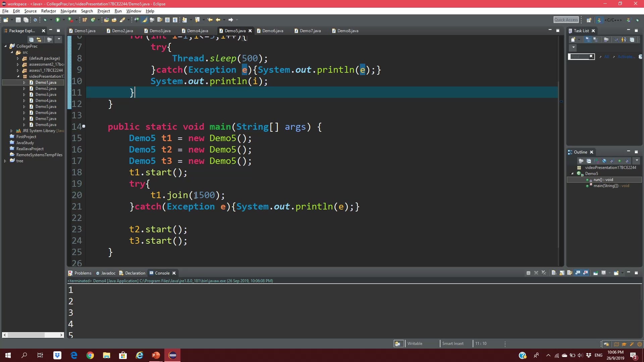Open the PowerPoint taskbar icon
This screenshot has width=644, height=362.
[x=156, y=355]
